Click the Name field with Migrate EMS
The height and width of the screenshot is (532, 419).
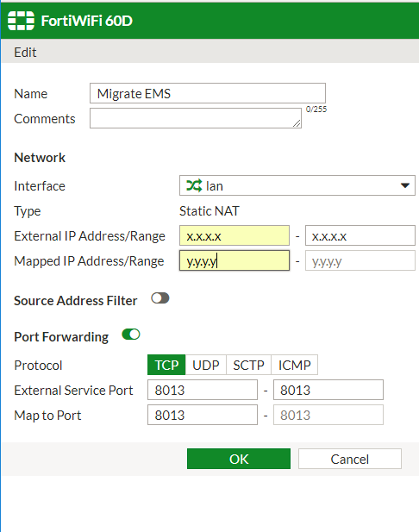208,93
